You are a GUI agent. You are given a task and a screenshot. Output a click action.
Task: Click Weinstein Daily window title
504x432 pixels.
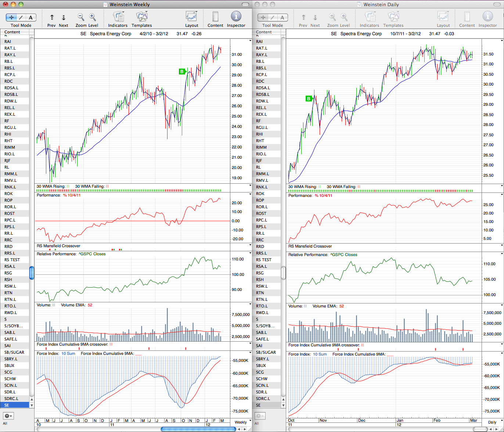coord(381,4)
